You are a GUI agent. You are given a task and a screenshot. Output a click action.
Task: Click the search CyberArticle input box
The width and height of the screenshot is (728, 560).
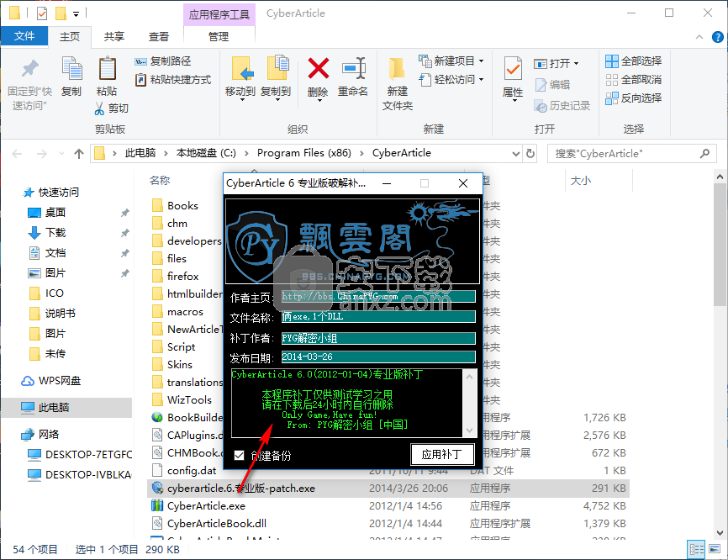pos(632,154)
